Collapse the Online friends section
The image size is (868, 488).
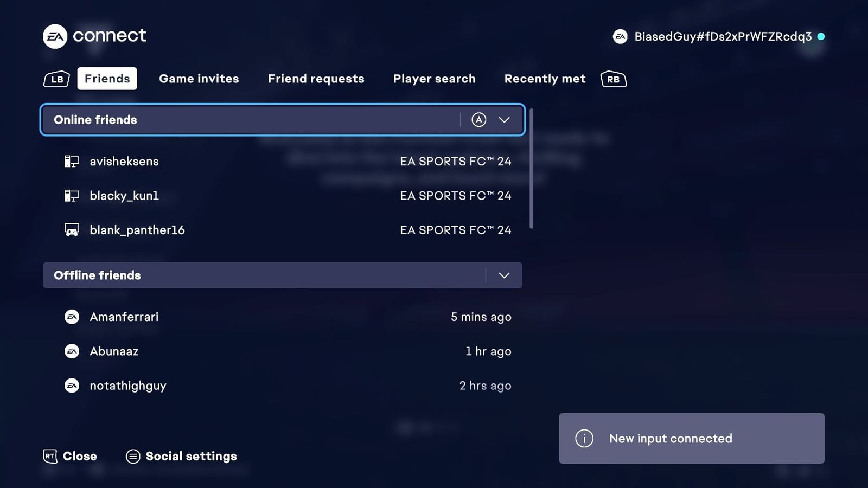point(505,120)
